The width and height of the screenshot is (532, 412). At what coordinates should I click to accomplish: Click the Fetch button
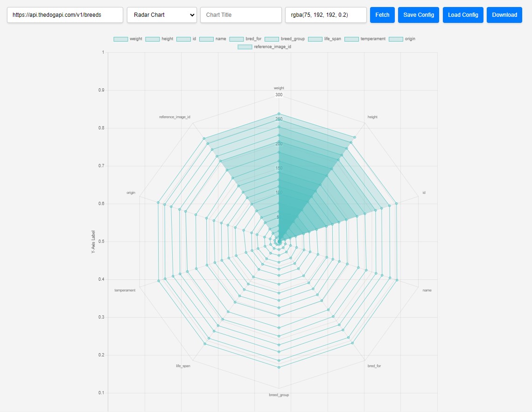point(382,15)
